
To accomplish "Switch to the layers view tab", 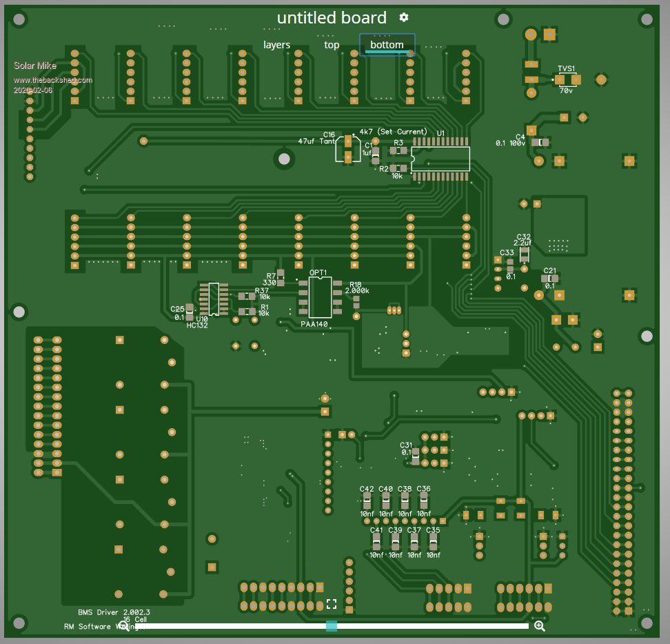I will 276,45.
